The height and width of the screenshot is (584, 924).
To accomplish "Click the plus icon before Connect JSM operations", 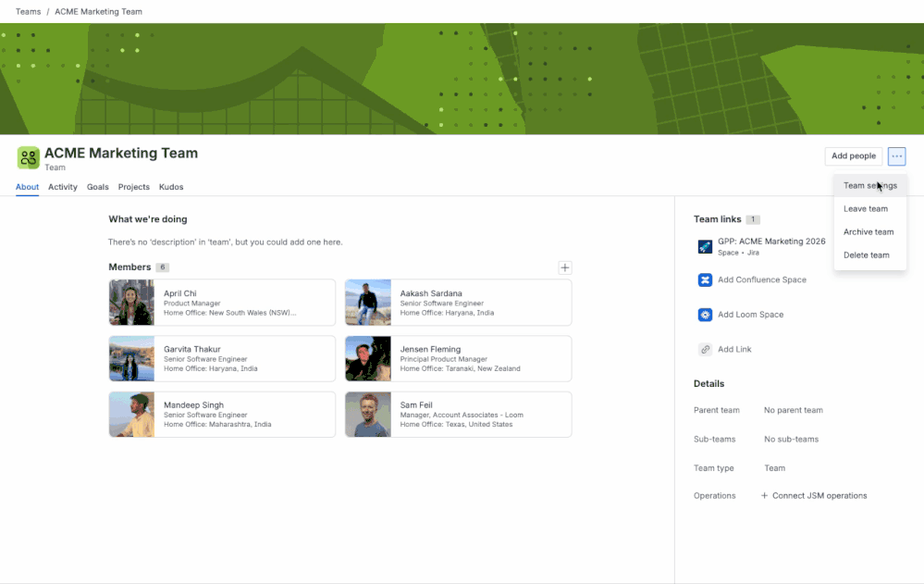I will [764, 496].
